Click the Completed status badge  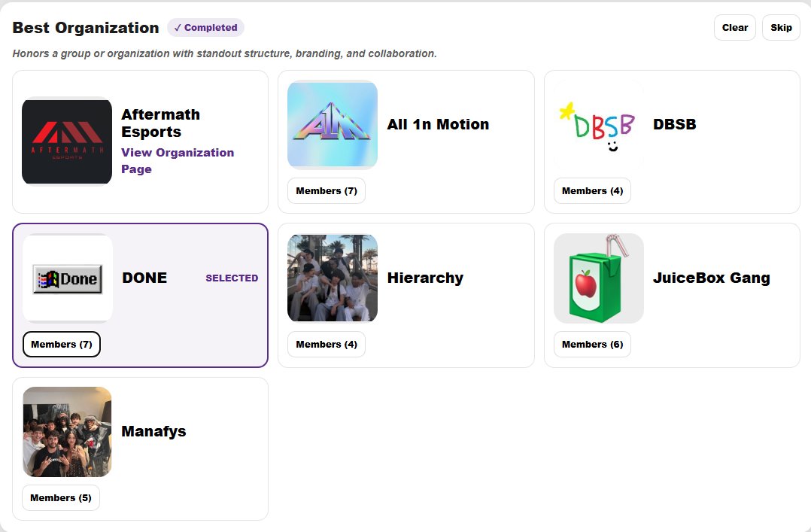205,27
